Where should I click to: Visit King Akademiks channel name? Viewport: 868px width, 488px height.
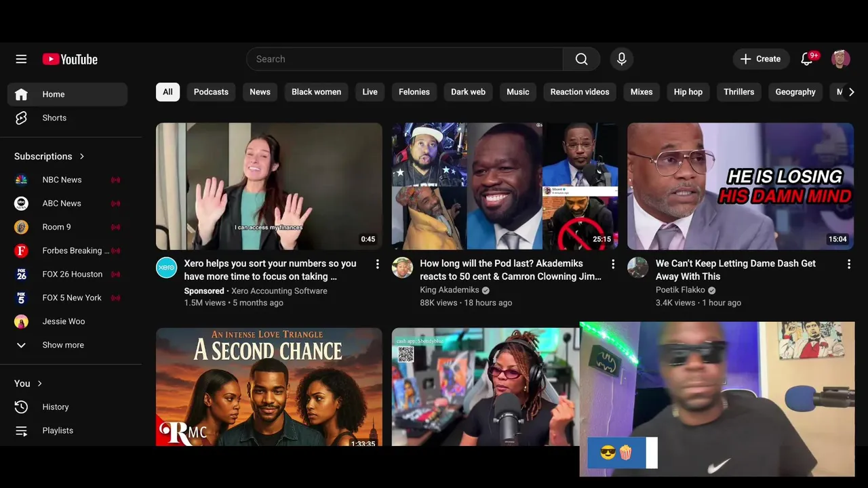click(450, 290)
